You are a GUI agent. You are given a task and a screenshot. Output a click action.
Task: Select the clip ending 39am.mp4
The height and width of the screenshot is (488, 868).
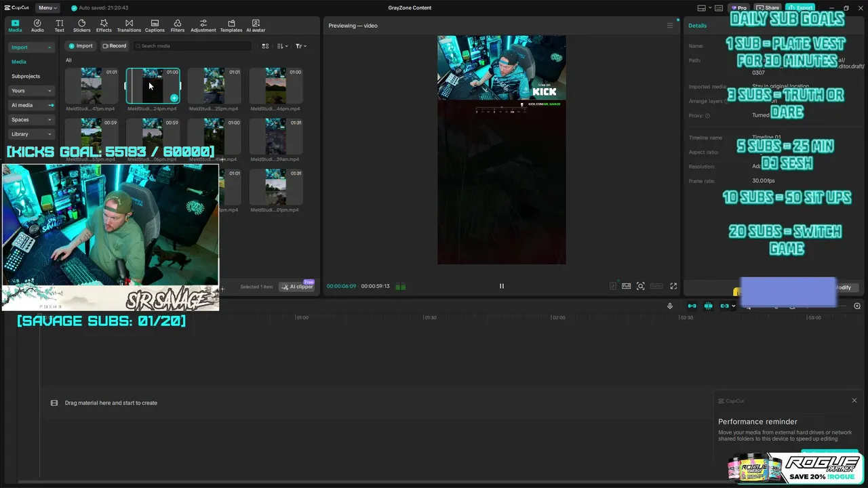tap(276, 136)
